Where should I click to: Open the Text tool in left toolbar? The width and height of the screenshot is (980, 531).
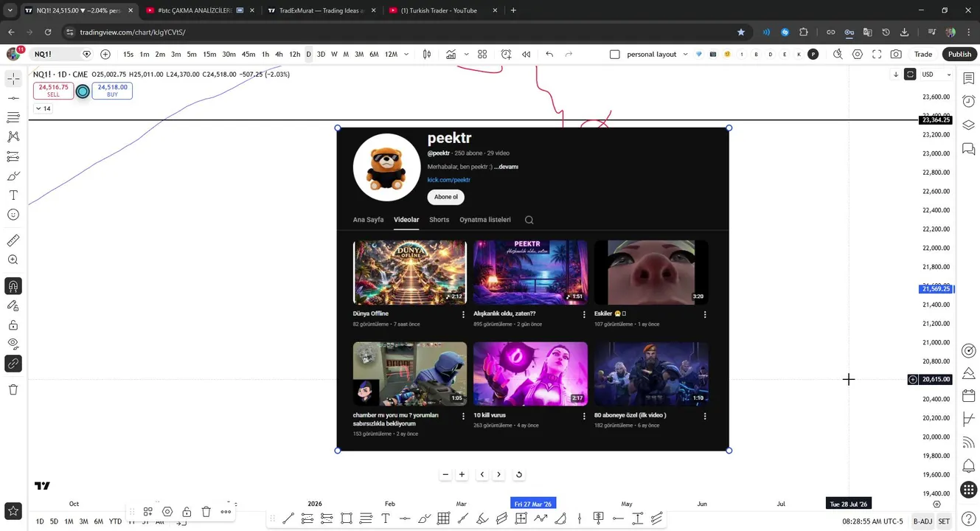pos(13,195)
